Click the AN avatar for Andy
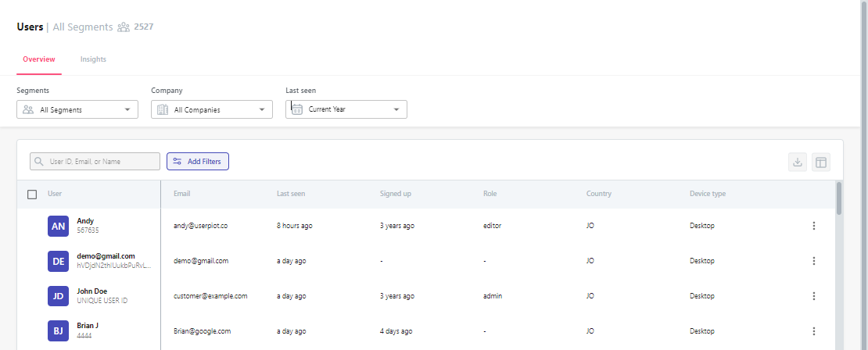 [x=58, y=226]
